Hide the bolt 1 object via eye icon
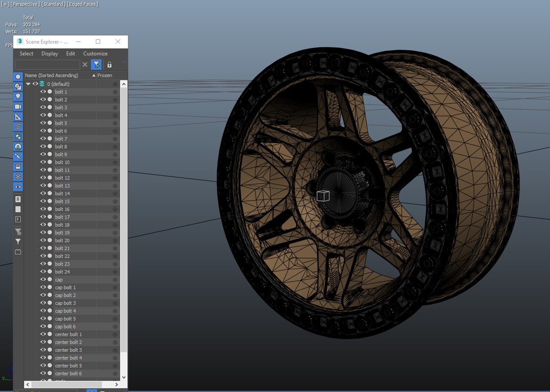Screen dimensions: 550x392 tap(43, 92)
